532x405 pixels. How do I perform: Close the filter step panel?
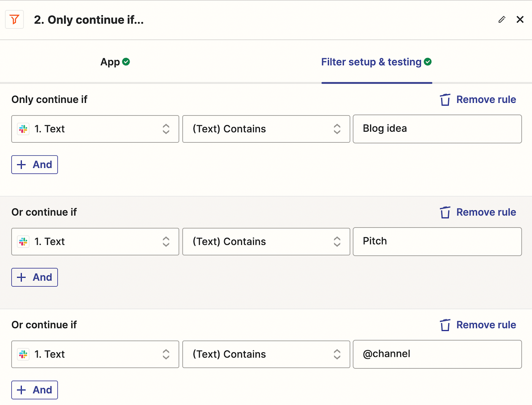520,19
